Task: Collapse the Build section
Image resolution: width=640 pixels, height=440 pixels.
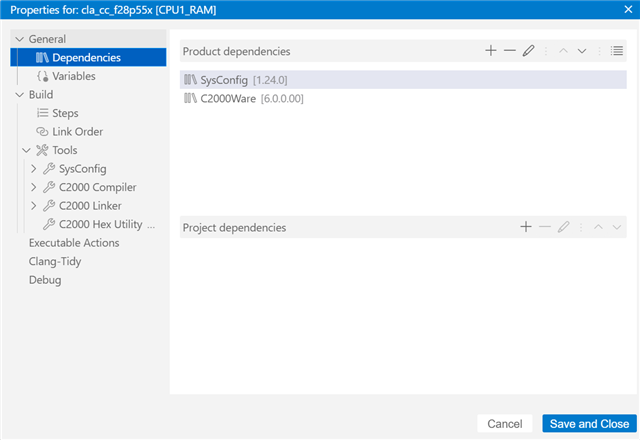Action: coord(19,95)
